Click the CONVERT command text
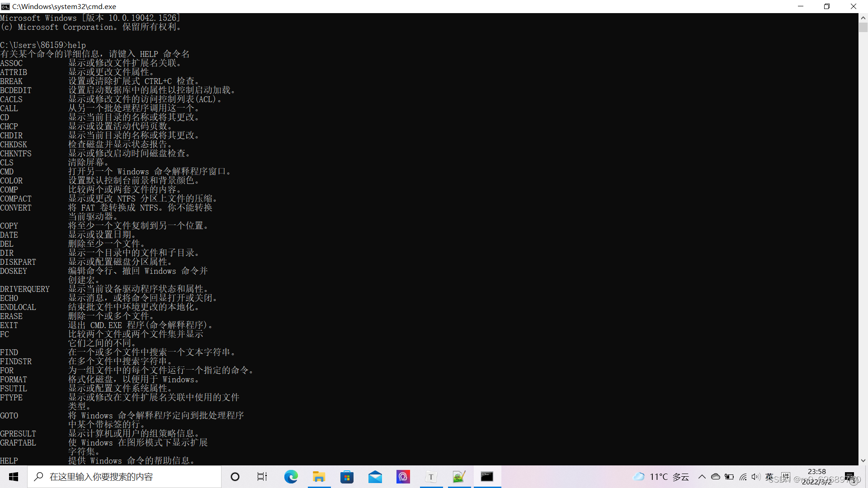The image size is (868, 488). (16, 208)
